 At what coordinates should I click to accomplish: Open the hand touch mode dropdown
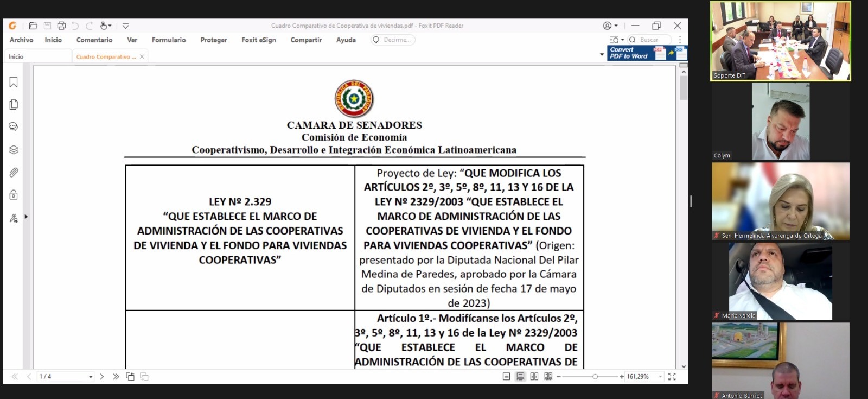click(x=106, y=26)
